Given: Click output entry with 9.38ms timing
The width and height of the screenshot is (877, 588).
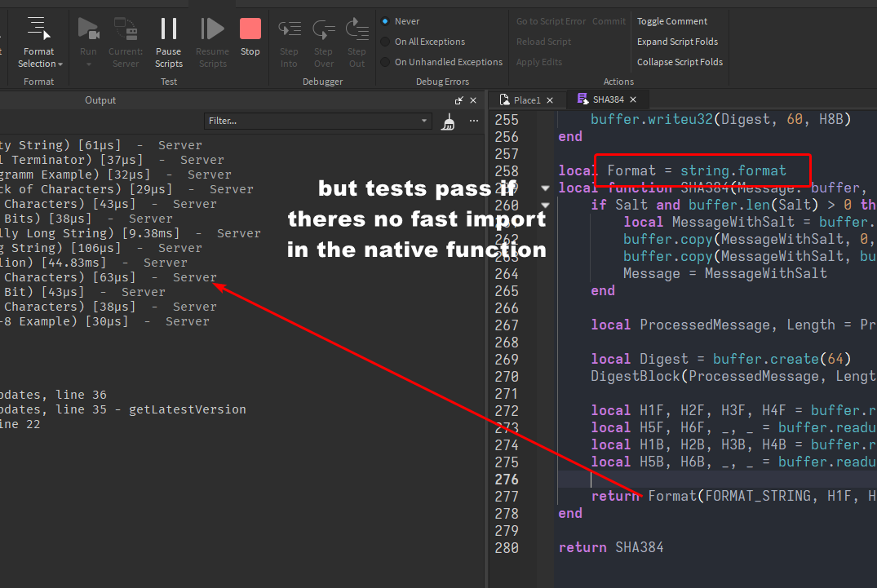Looking at the screenshot, I should (131, 233).
